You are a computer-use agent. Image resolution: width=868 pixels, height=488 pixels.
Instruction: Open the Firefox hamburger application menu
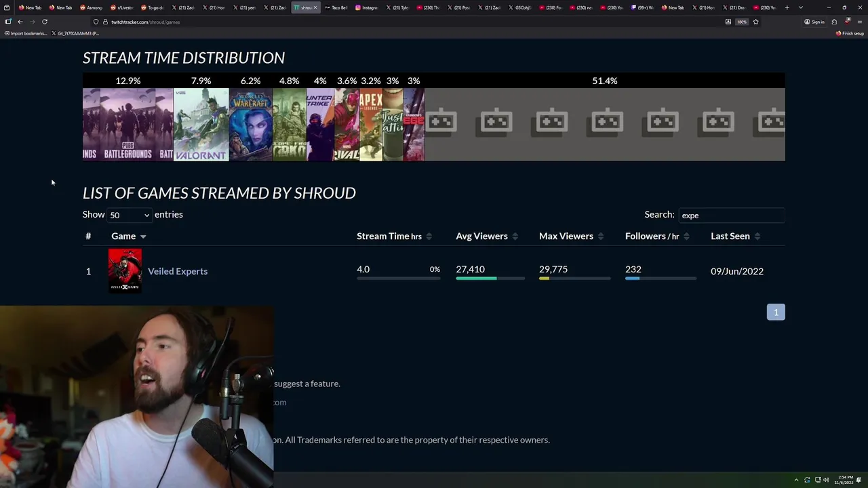point(860,22)
